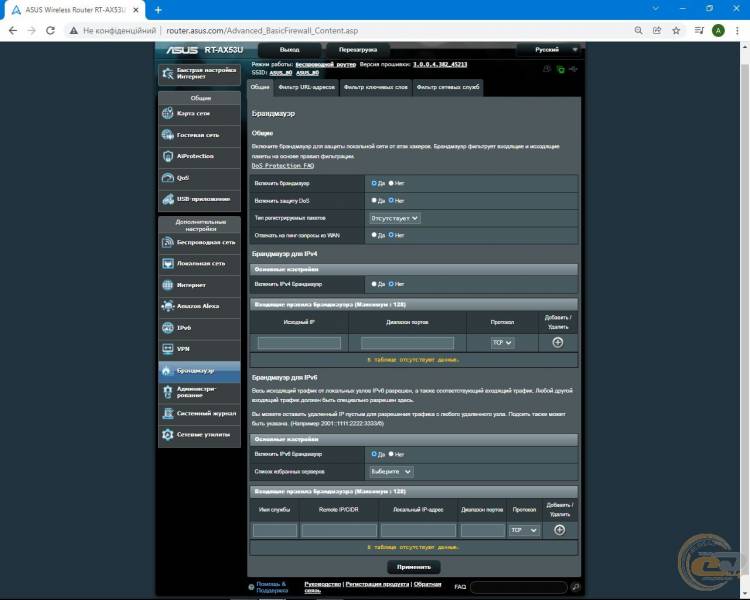Open IPv4 rule protocol TCP dropdown

502,343
